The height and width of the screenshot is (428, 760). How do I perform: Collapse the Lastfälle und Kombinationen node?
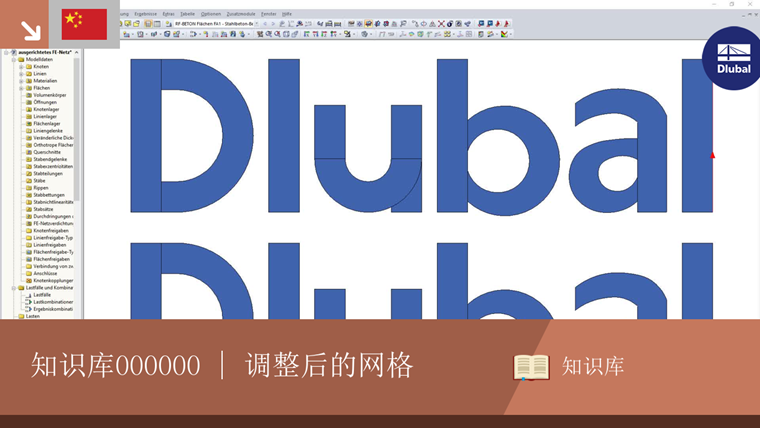[x=14, y=288]
